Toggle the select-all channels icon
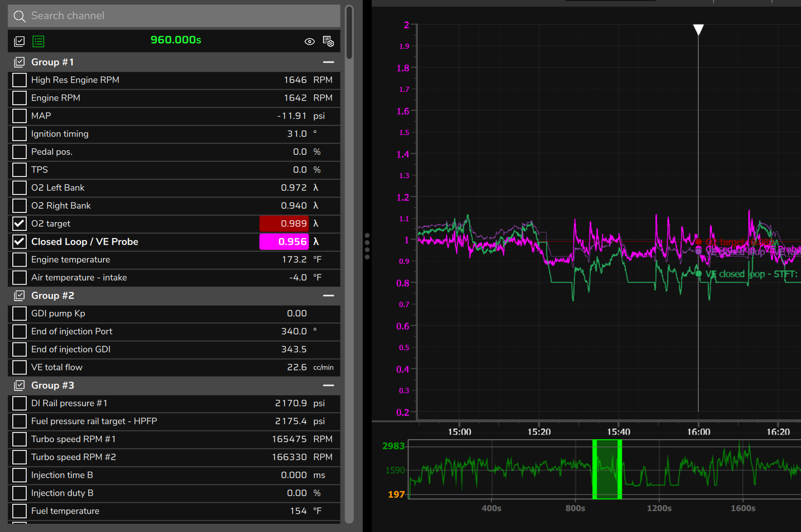This screenshot has width=801, height=532. click(20, 41)
